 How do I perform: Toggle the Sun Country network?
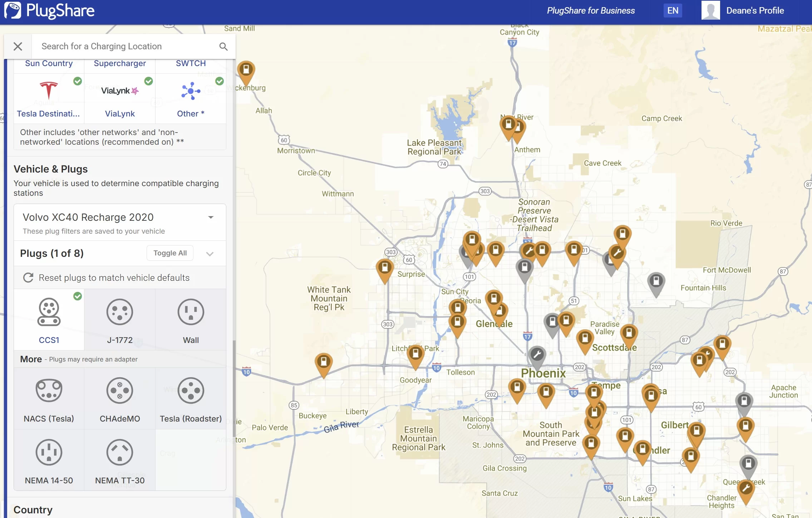tap(49, 64)
